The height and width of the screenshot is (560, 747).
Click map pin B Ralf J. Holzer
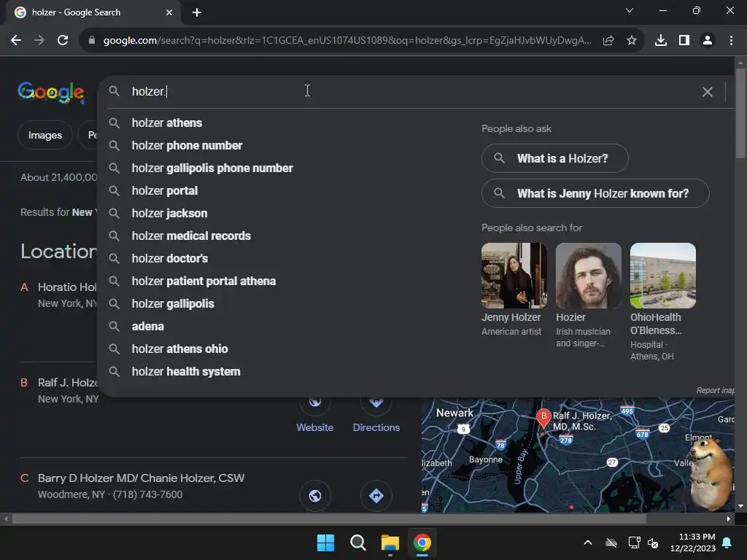pyautogui.click(x=543, y=418)
